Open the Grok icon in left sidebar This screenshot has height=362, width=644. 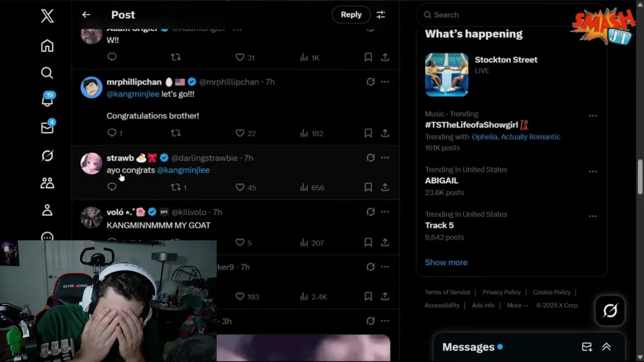tap(47, 156)
